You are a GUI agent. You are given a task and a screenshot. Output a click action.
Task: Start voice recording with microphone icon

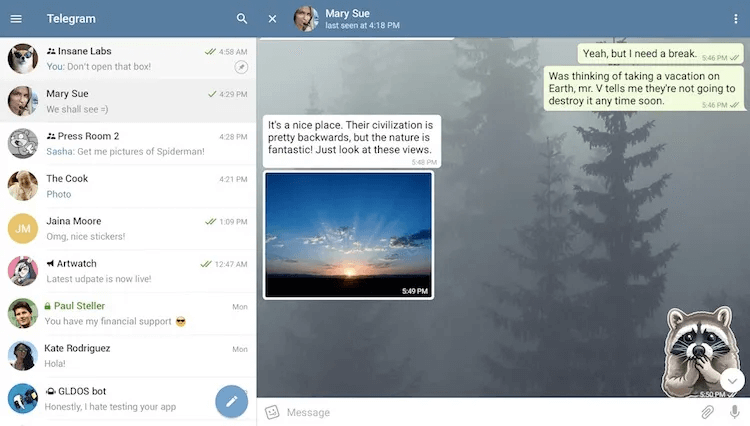734,412
